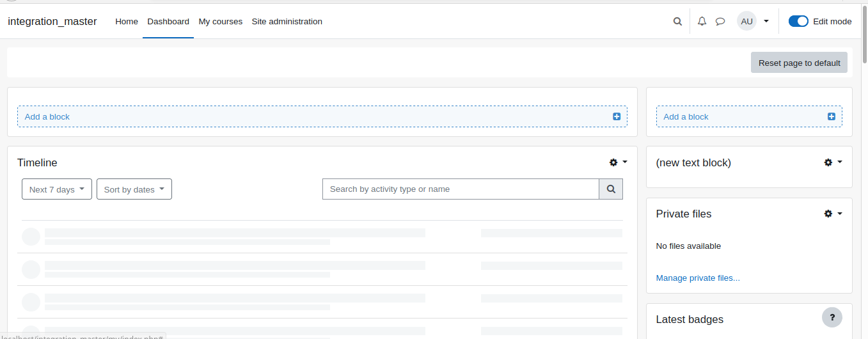Image resolution: width=868 pixels, height=339 pixels.
Task: Open the search icon in the top bar
Action: click(677, 21)
